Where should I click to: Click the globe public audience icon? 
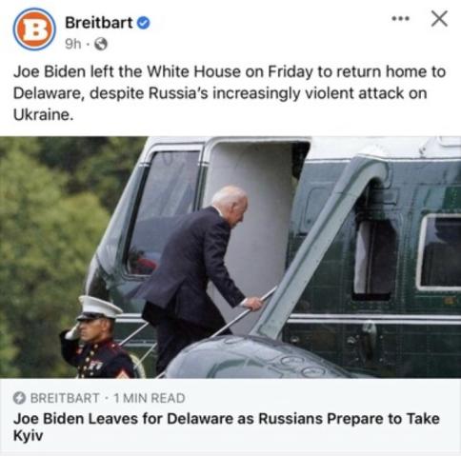[101, 44]
